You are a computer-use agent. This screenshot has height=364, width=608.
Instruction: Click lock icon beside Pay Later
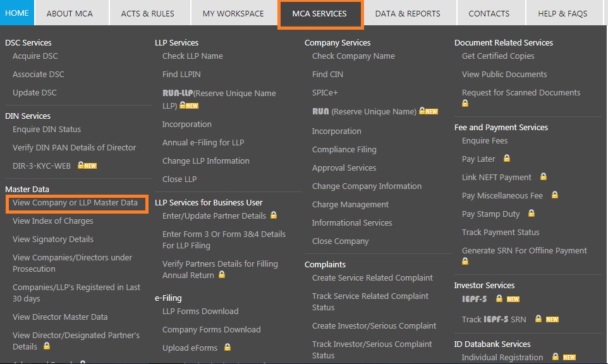click(x=506, y=158)
